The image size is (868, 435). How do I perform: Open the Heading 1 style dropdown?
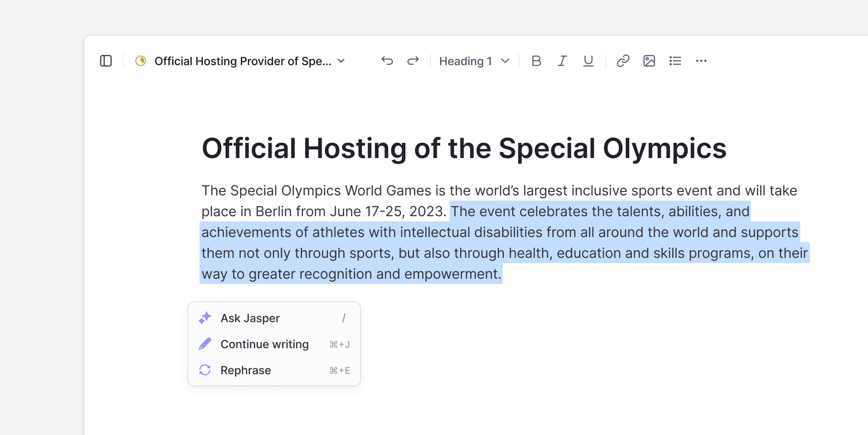474,61
